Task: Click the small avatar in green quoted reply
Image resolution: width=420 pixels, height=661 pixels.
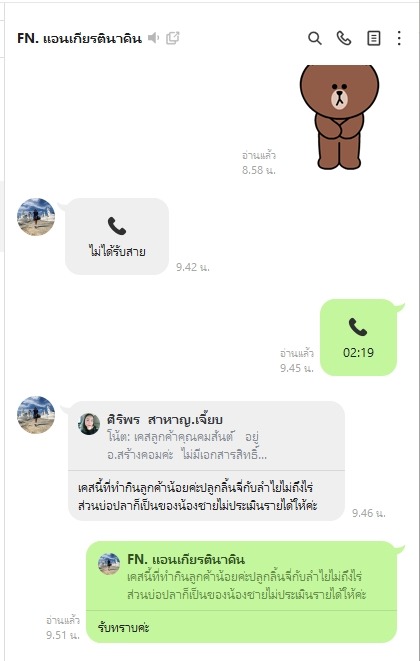Action: 109,564
